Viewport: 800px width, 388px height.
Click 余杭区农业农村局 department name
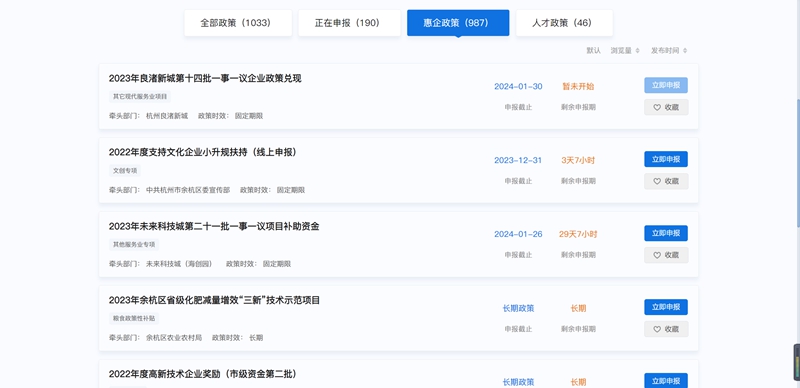(174, 338)
